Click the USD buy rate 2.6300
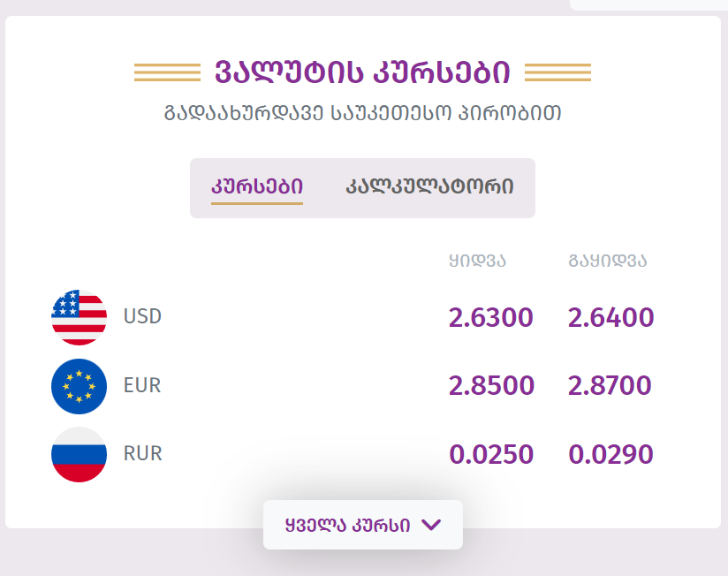 click(490, 317)
